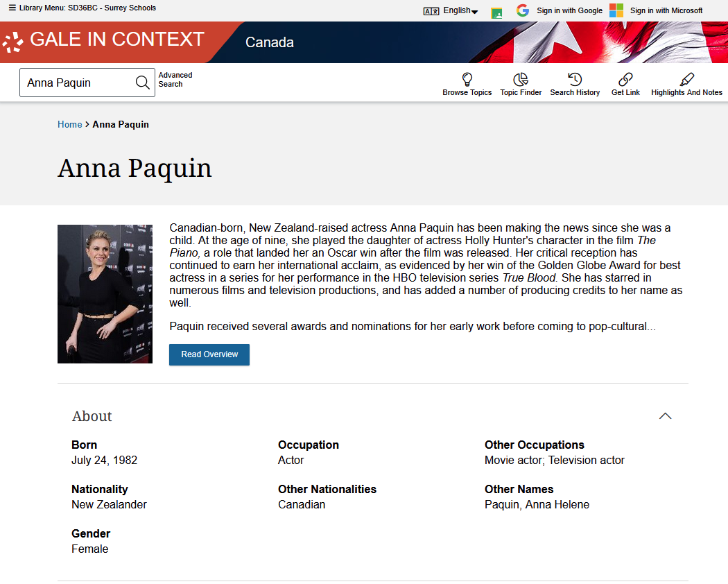The image size is (728, 584).
Task: Collapse the About section chevron
Action: coord(666,416)
